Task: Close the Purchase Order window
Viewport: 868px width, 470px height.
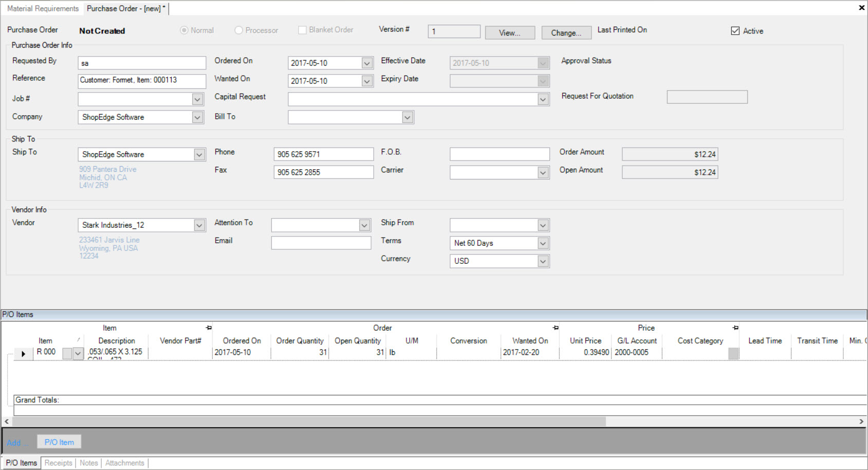Action: click(861, 8)
